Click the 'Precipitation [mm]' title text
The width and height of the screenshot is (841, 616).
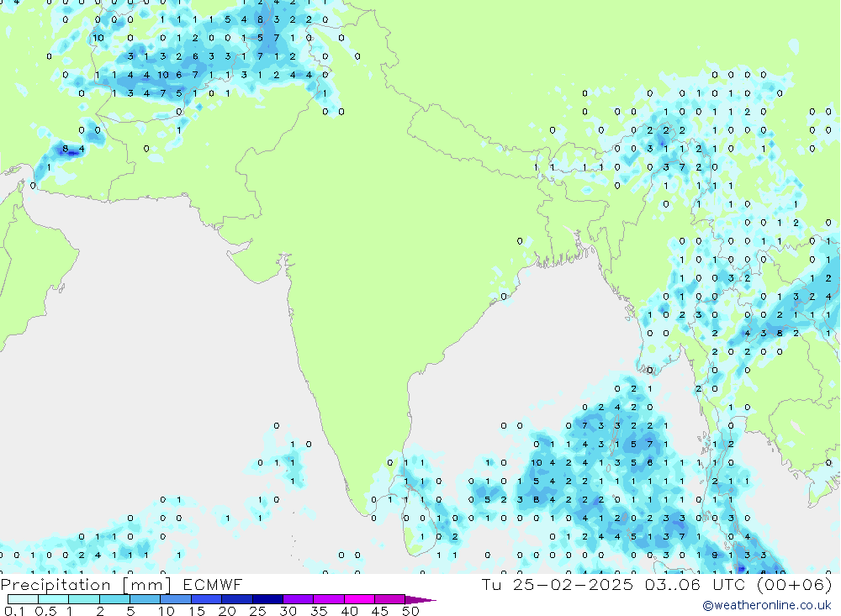point(86,585)
